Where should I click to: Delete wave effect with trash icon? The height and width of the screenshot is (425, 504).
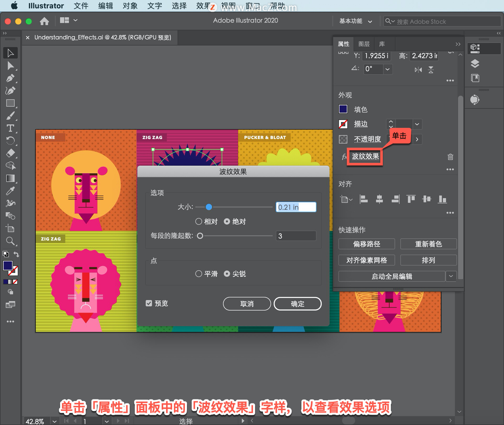[450, 157]
